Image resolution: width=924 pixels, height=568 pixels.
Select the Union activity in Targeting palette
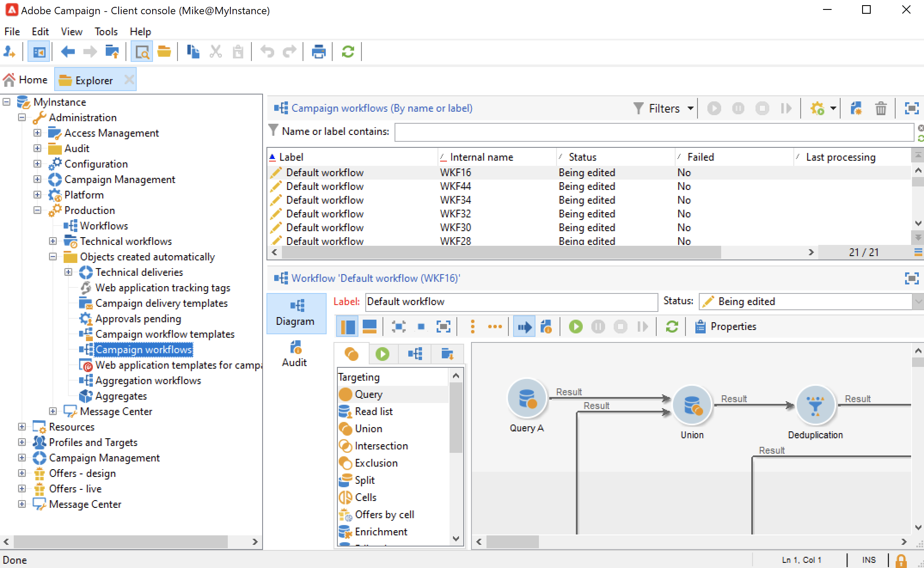coord(368,429)
